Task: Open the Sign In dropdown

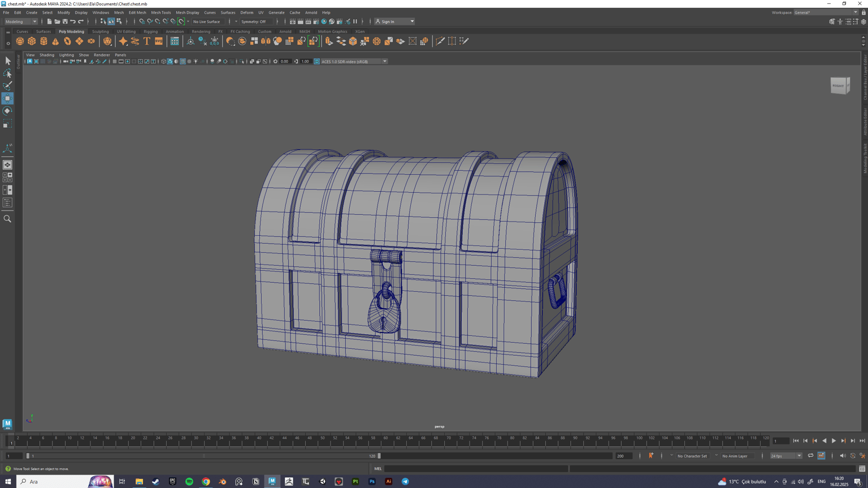Action: pyautogui.click(x=395, y=21)
